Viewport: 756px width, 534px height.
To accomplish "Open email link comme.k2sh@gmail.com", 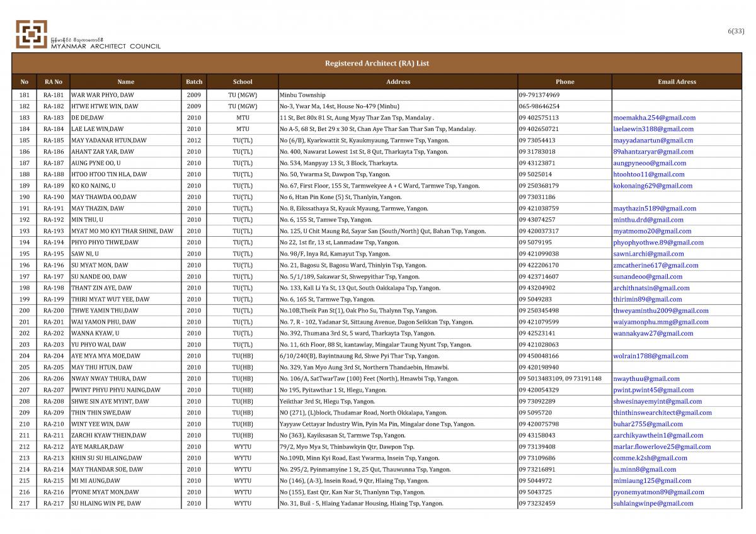I will pyautogui.click(x=649, y=458).
